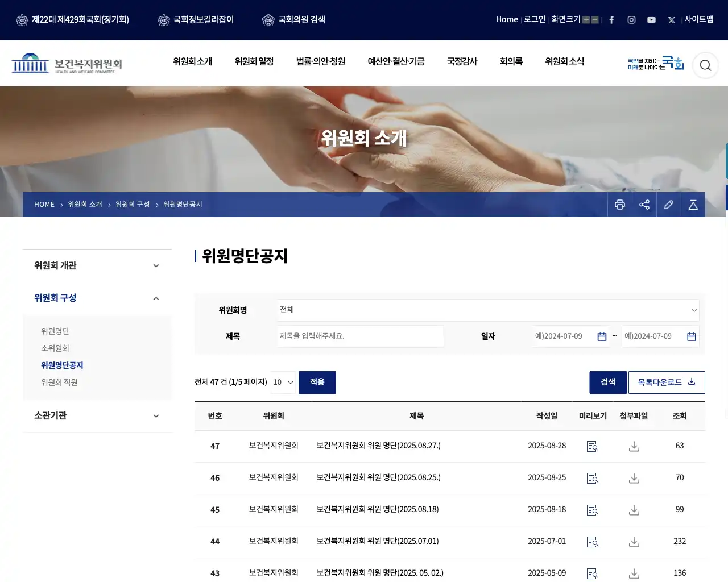728x582 pixels.
Task: Open the 위원회 소개 main menu
Action: point(193,61)
